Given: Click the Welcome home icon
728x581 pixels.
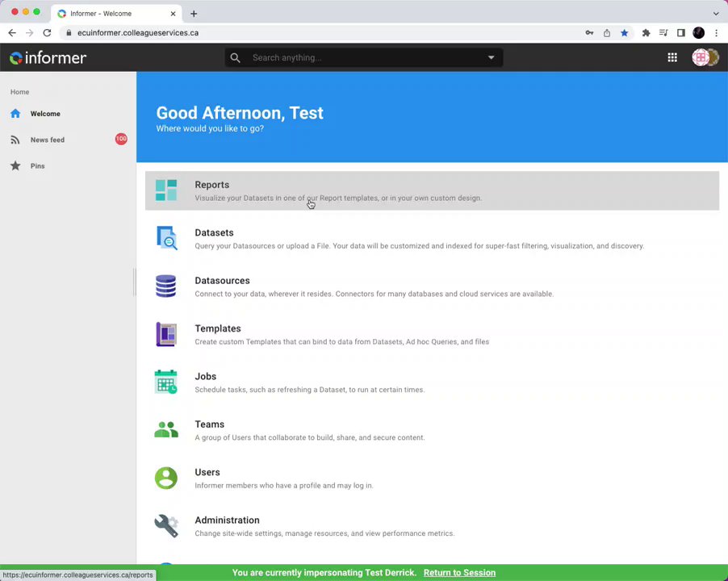Looking at the screenshot, I should 15,113.
